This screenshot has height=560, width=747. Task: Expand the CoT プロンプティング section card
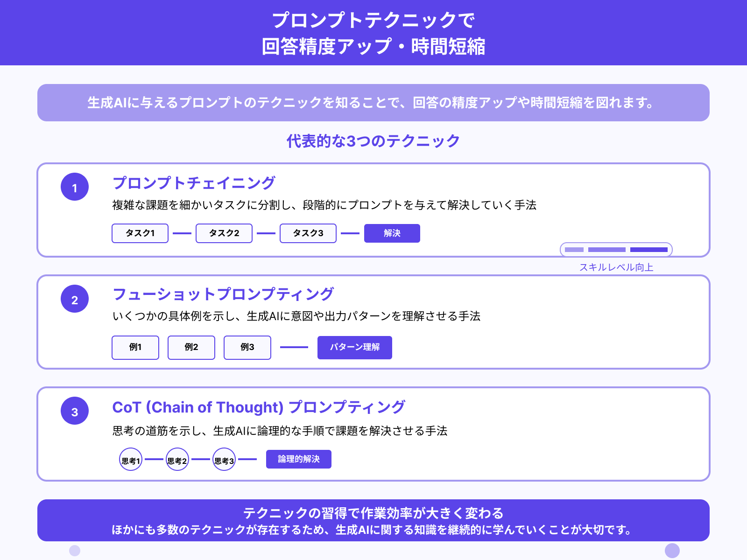[x=373, y=434]
